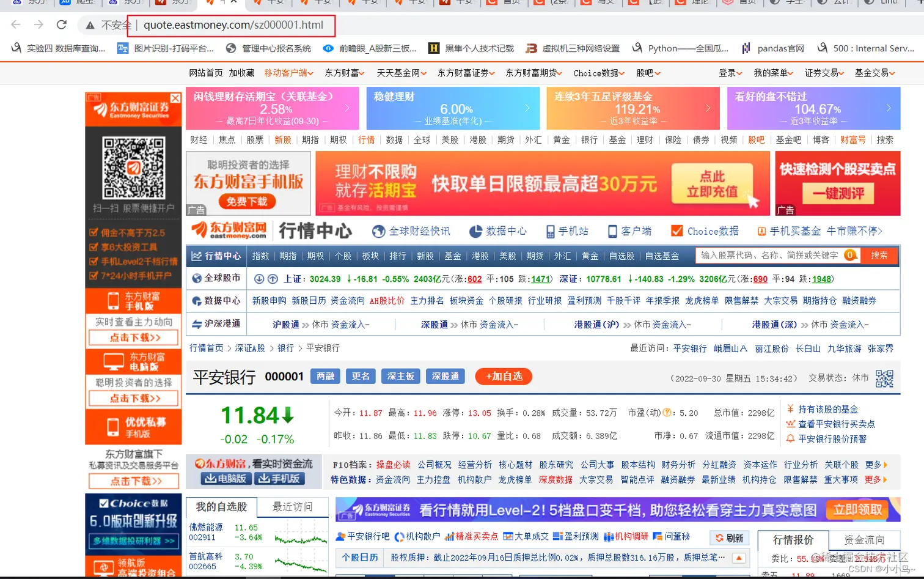Click 深证A股 in the breadcrumb

click(250, 348)
